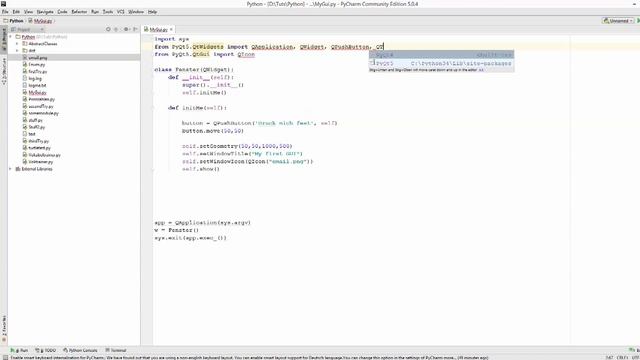Click the hint link in completion popup footer
Screen dimensions: 640x360
tap(481, 70)
